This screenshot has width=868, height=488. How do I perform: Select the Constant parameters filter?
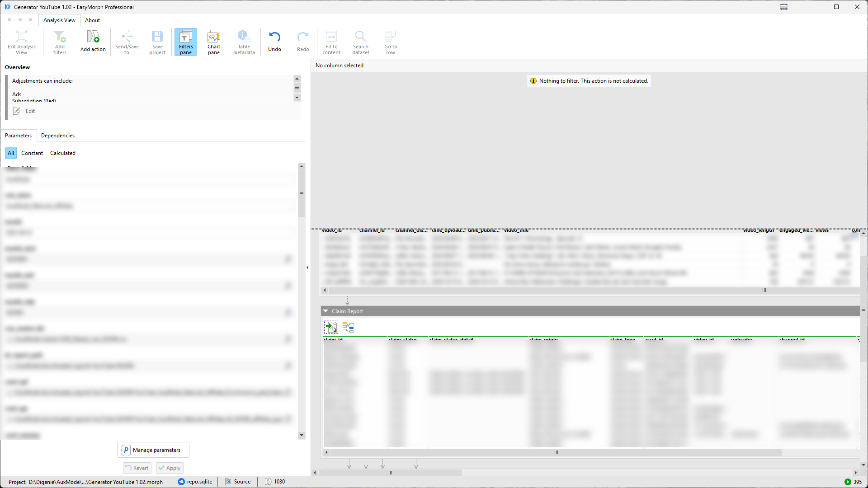point(32,153)
